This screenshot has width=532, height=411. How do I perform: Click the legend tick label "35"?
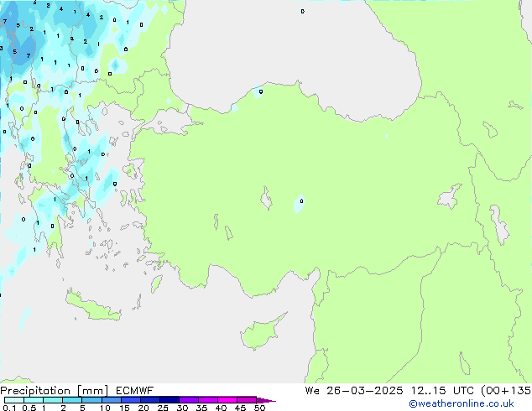[x=201, y=408]
